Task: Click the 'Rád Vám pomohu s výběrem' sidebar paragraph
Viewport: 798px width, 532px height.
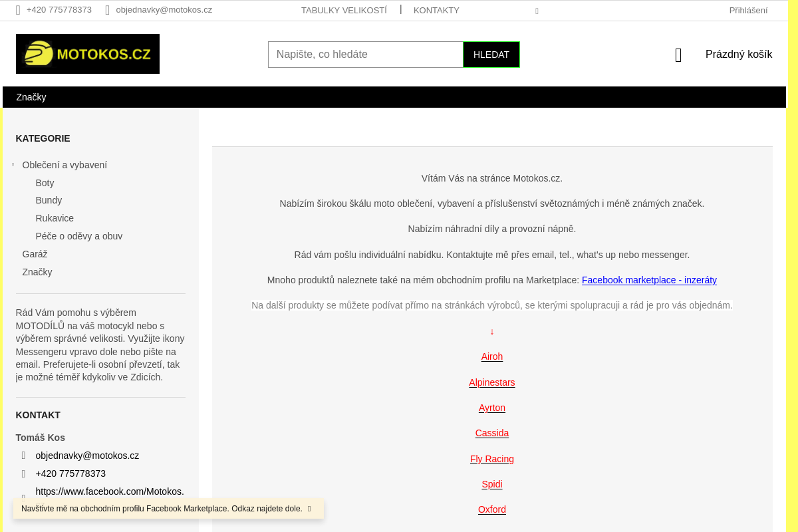Action: tap(100, 345)
